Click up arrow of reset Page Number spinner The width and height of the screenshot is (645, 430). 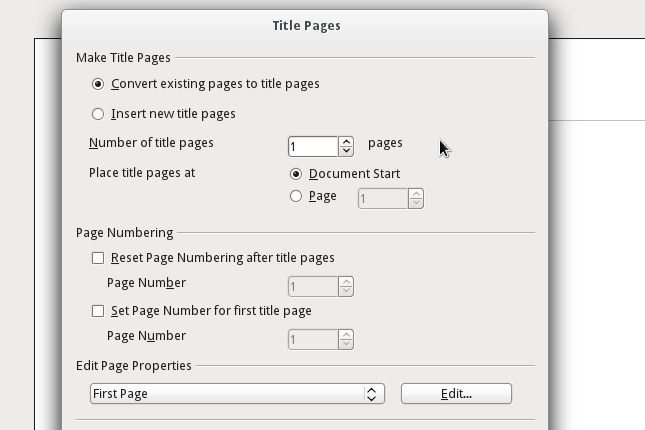[346, 282]
